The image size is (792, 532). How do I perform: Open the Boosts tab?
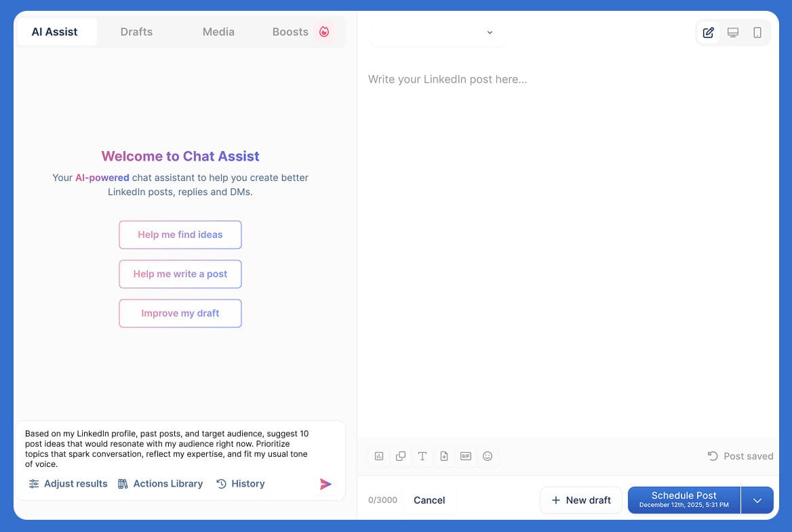pyautogui.click(x=290, y=32)
